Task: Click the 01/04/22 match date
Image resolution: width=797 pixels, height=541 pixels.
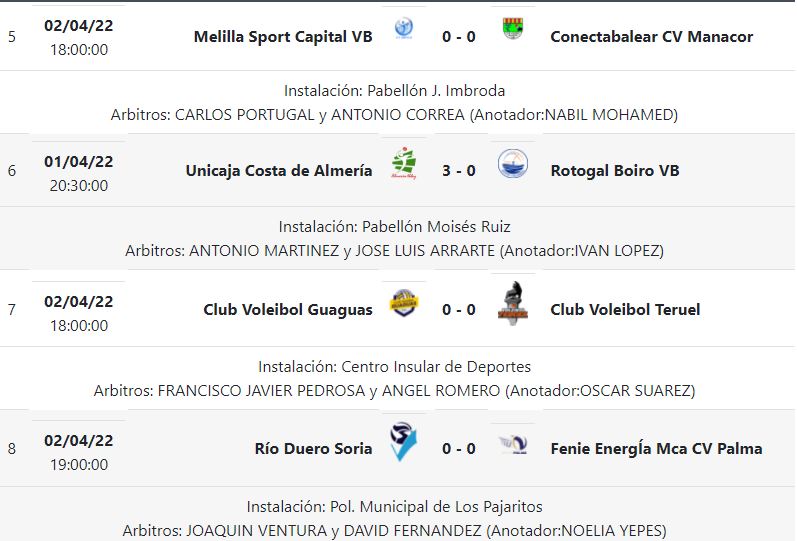Action: pyautogui.click(x=79, y=161)
